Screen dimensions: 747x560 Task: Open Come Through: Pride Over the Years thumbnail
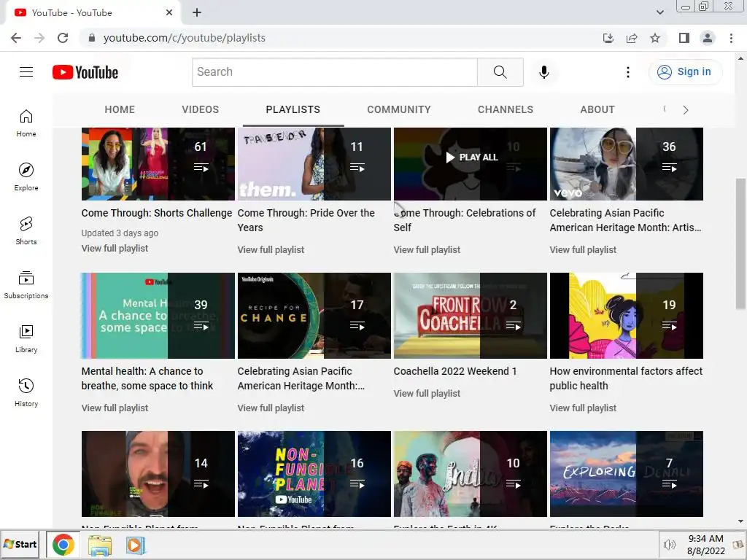click(x=314, y=164)
